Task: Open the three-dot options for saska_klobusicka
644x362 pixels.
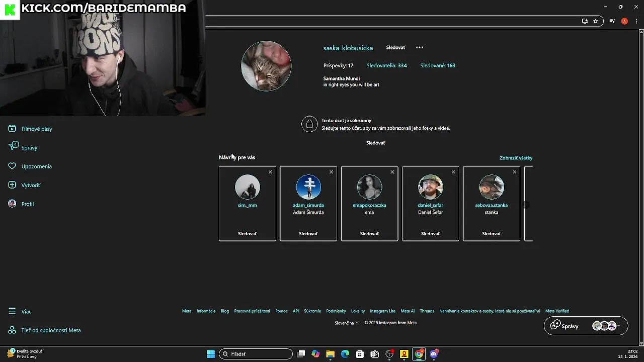Action: pyautogui.click(x=420, y=47)
